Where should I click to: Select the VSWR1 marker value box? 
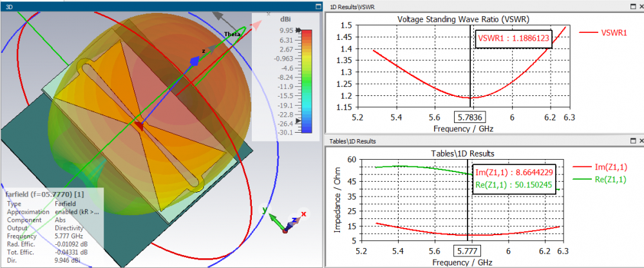(x=513, y=39)
